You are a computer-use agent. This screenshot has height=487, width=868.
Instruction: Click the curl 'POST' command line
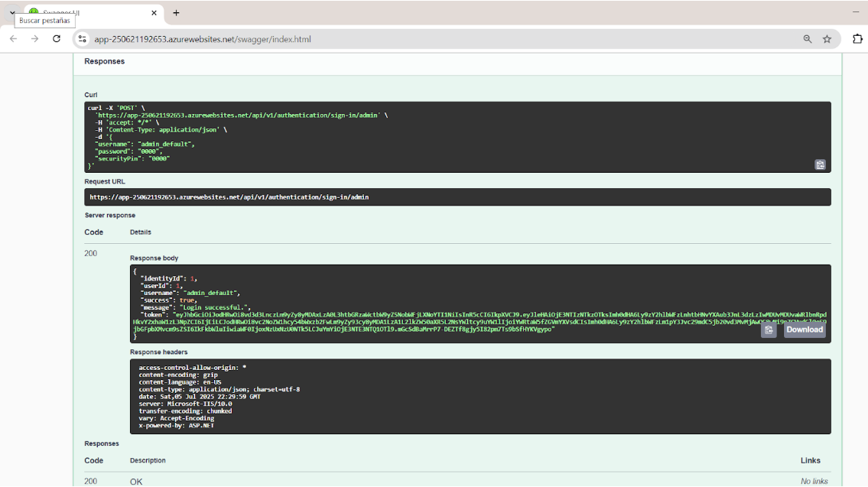coord(116,108)
